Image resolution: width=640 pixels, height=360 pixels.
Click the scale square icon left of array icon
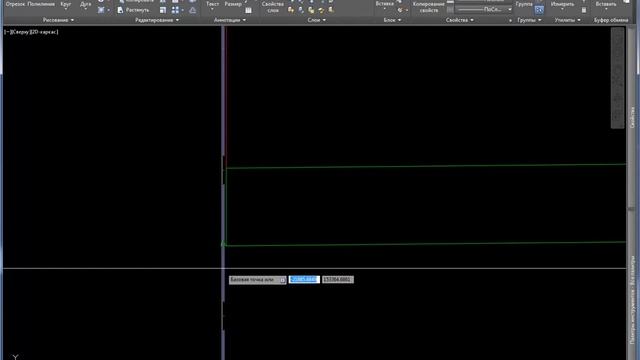[x=163, y=10]
